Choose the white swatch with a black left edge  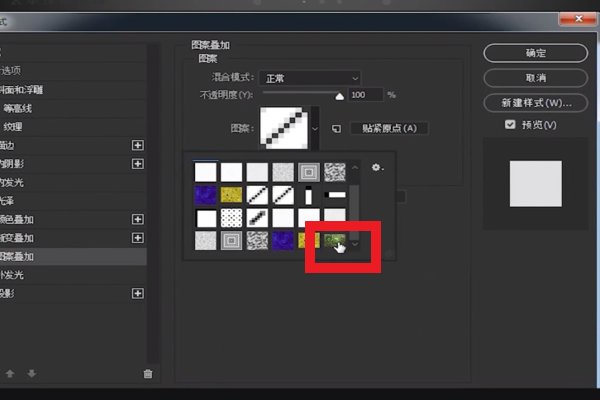point(205,218)
